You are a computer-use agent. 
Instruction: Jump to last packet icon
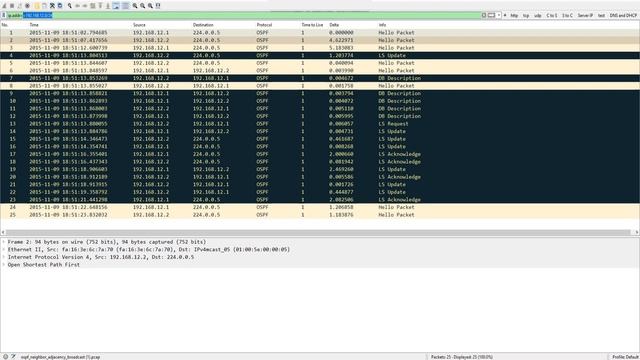pyautogui.click(x=108, y=6)
